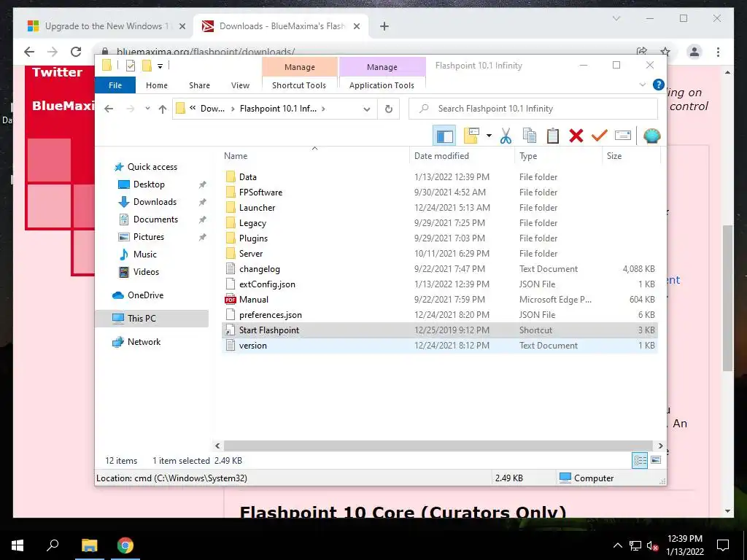Viewport: 747px width, 560px height.
Task: Open a new Chrome tab
Action: [x=384, y=27]
